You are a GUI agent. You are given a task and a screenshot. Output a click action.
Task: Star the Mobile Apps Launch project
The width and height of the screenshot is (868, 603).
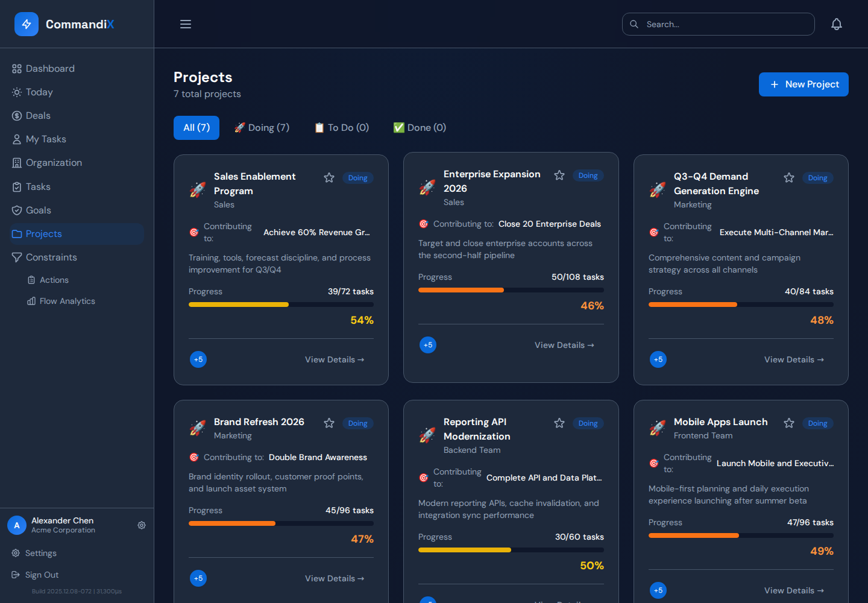point(789,423)
